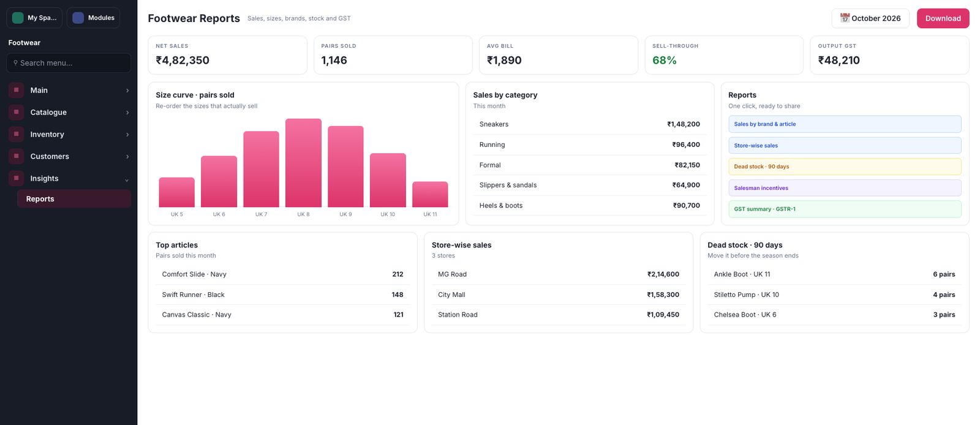Select the MG Road store row
The height and width of the screenshot is (425, 980).
pyautogui.click(x=559, y=274)
